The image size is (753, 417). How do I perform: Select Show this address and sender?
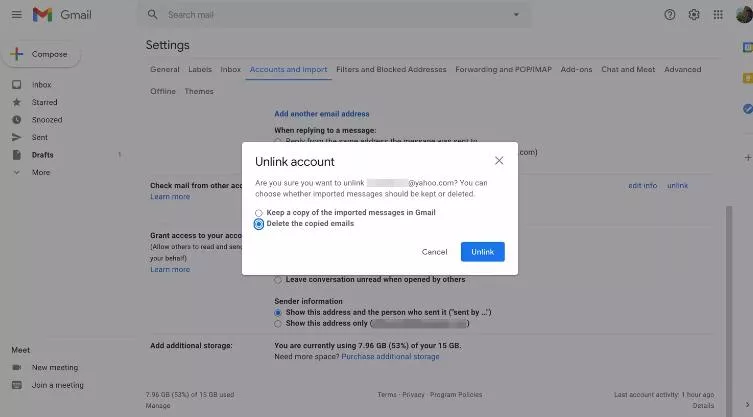pyautogui.click(x=278, y=313)
